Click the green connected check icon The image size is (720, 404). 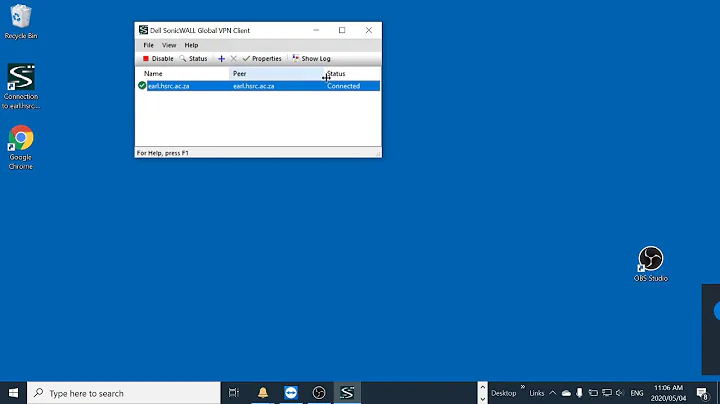[x=142, y=85]
